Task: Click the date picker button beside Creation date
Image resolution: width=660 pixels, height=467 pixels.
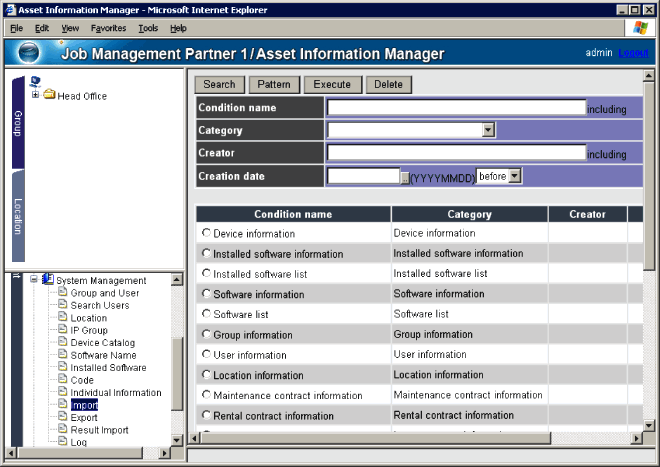Action: [405, 177]
